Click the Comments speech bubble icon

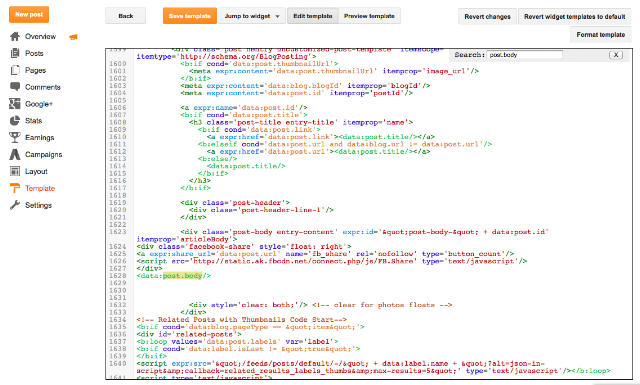[x=15, y=87]
